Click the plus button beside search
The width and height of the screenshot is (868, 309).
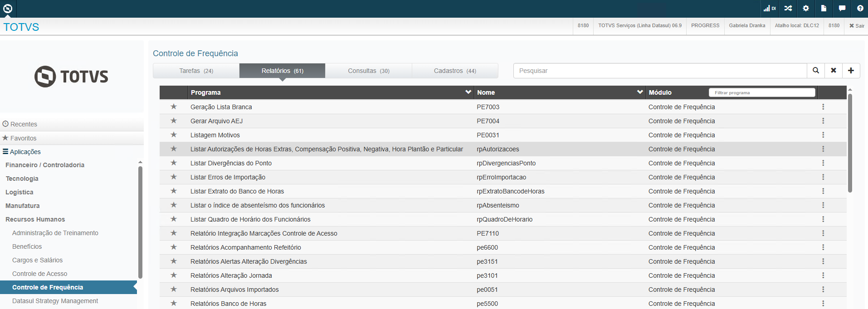pyautogui.click(x=851, y=71)
